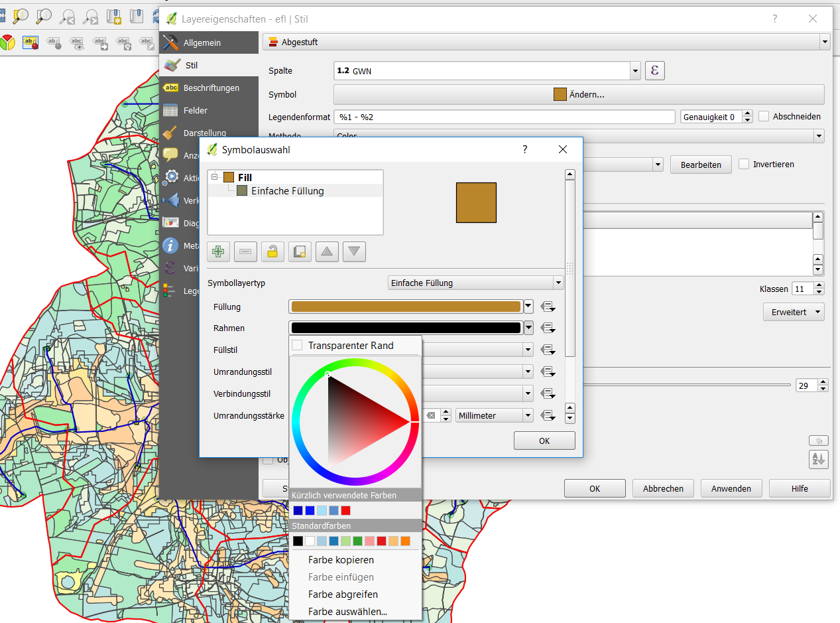This screenshot has height=623, width=840.
Task: Click the green add symbol layer icon
Action: pos(219,251)
